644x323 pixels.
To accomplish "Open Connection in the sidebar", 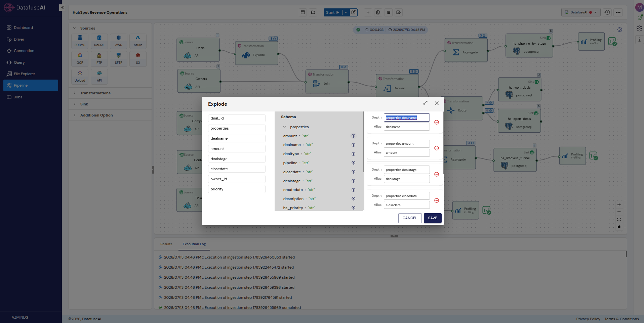I will (31, 51).
